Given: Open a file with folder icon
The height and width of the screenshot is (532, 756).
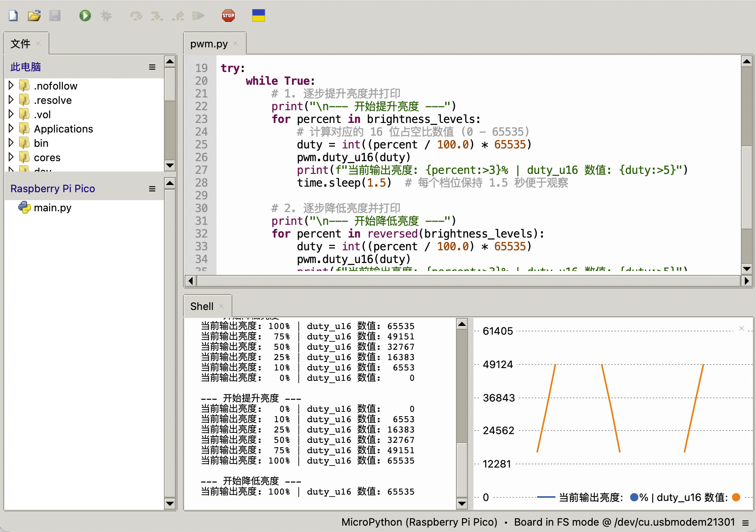Looking at the screenshot, I should [x=34, y=16].
